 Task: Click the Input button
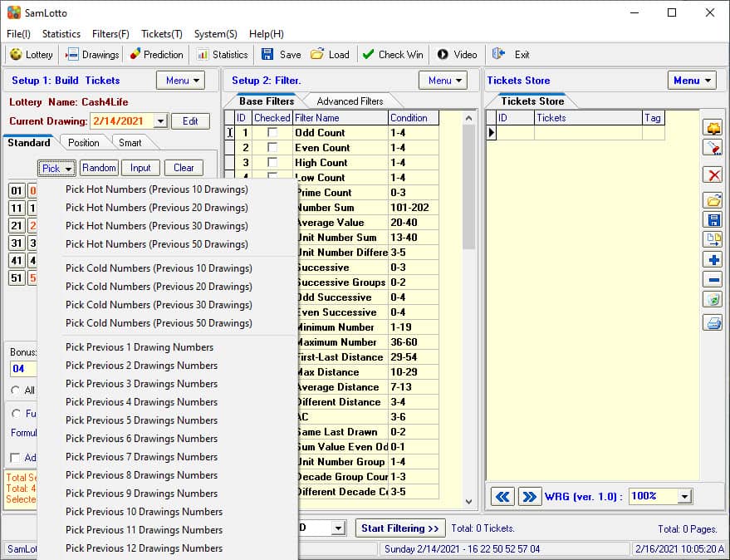(140, 168)
